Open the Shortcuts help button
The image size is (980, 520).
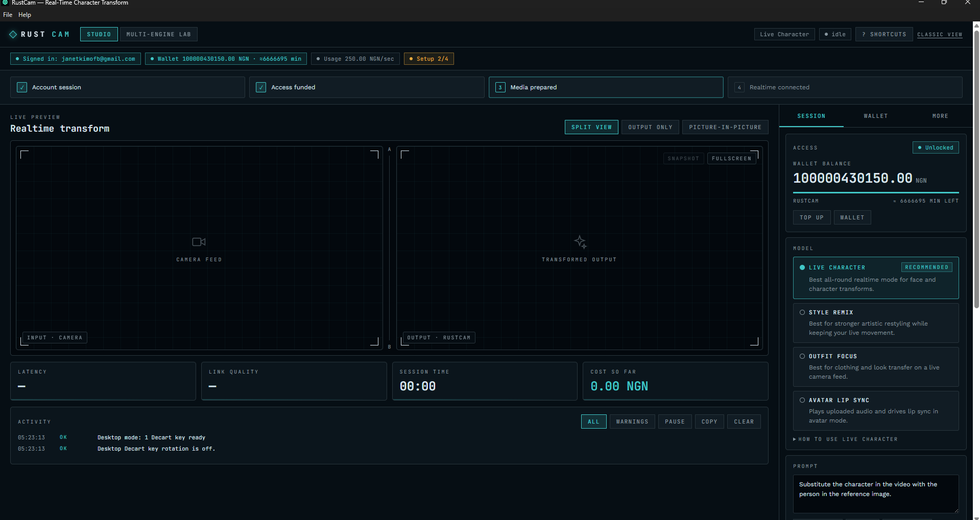point(883,34)
